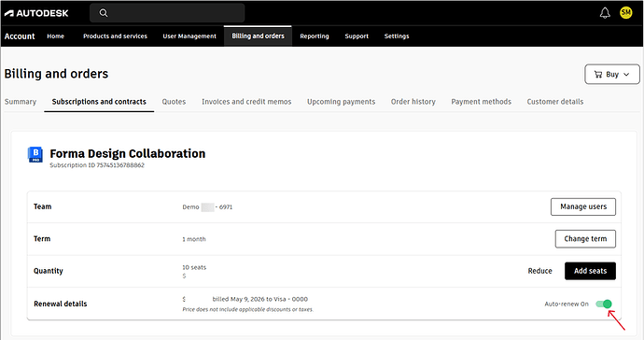Open the Payment methods tab
Image resolution: width=644 pixels, height=340 pixels.
pyautogui.click(x=481, y=102)
